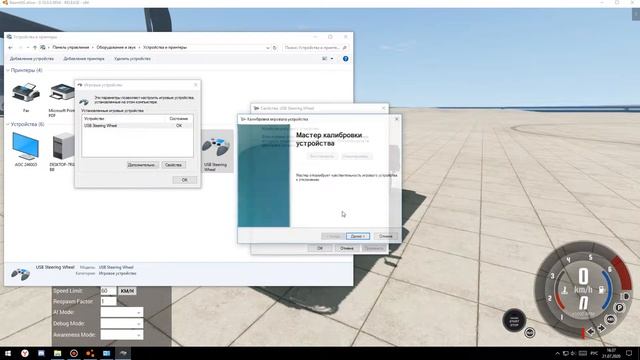Open Оборудование и звук breadcrumb
Viewport: 640px width, 360px height.
(x=116, y=47)
